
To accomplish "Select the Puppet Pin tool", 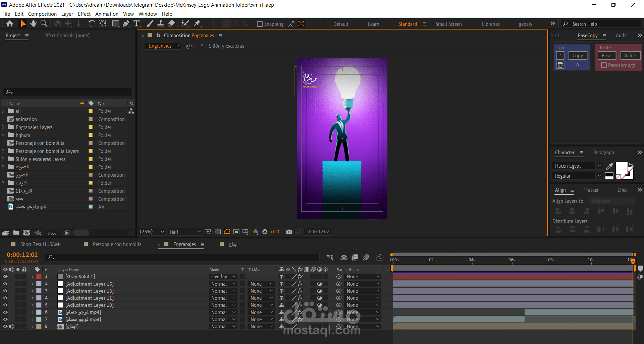I will [197, 23].
